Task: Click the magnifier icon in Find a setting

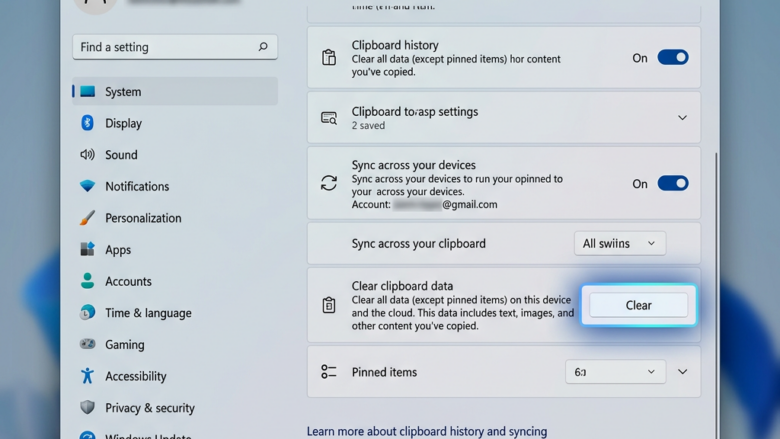Action: 263,47
